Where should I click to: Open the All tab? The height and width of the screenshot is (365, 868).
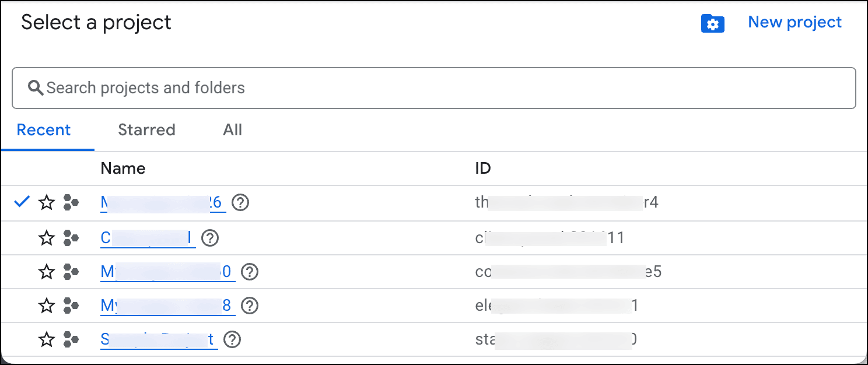coord(232,129)
